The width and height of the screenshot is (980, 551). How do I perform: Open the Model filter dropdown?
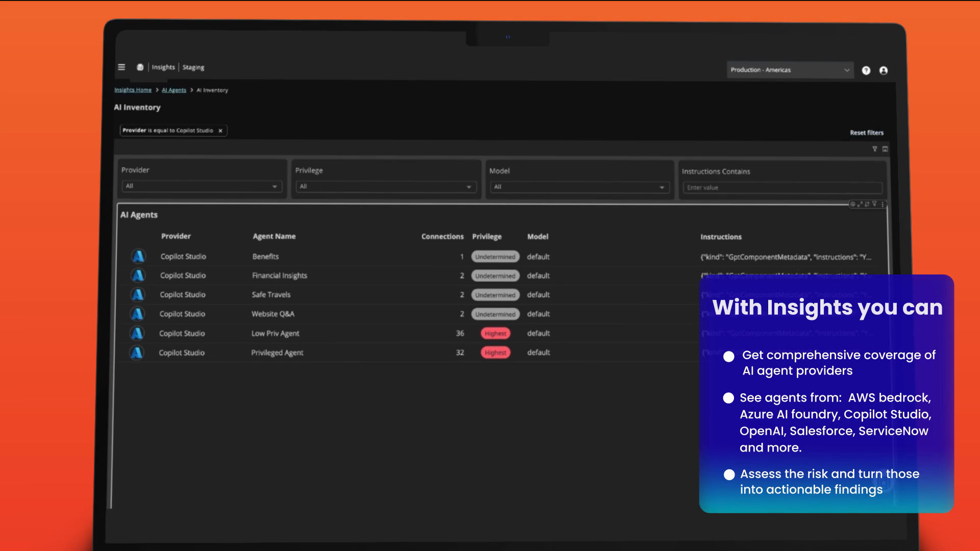tap(580, 187)
